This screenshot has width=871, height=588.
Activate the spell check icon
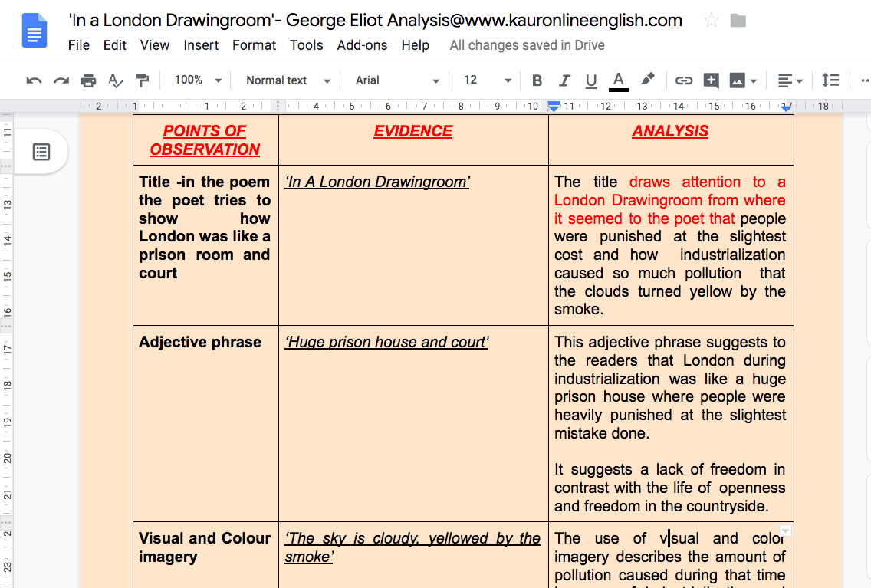click(x=115, y=81)
